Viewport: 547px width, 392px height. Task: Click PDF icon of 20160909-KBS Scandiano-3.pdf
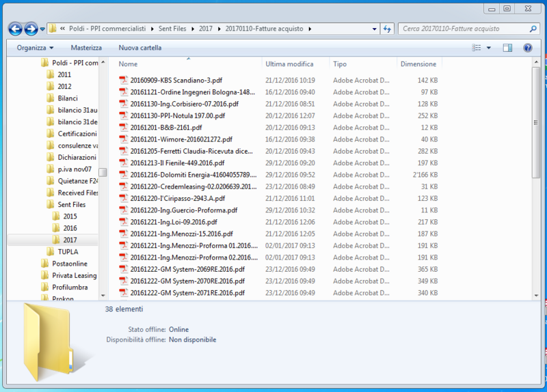[123, 80]
